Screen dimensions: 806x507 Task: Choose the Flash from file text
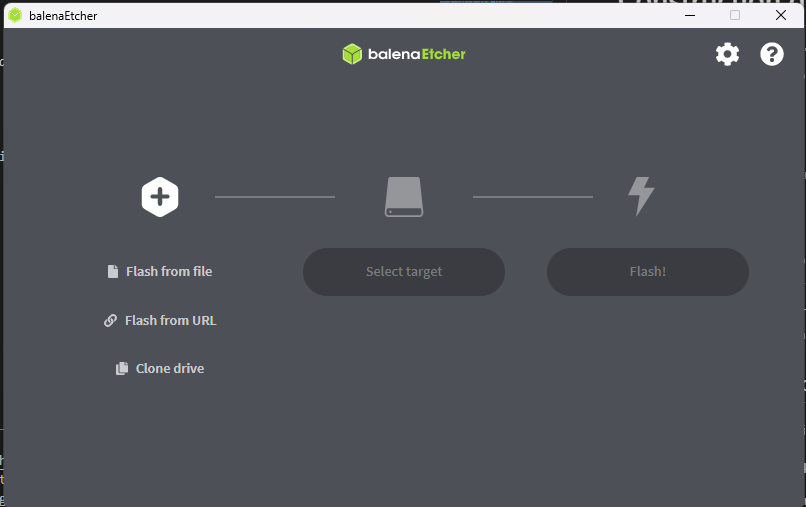tap(169, 271)
